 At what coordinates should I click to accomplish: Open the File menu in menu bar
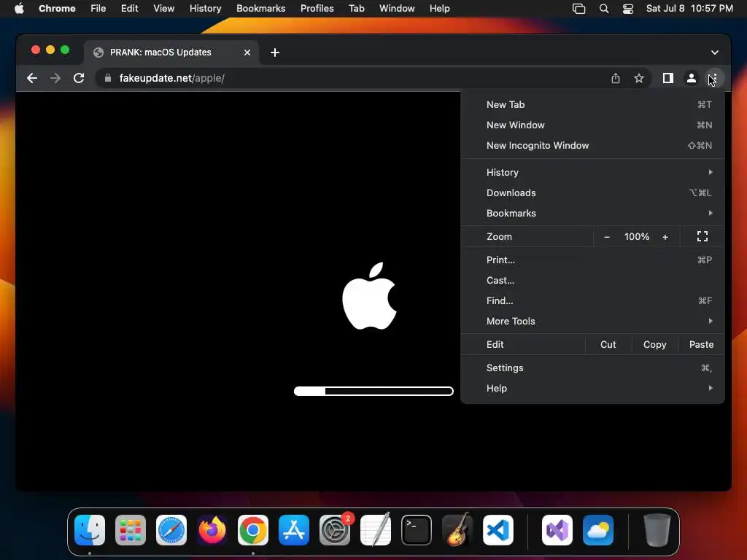pyautogui.click(x=98, y=9)
